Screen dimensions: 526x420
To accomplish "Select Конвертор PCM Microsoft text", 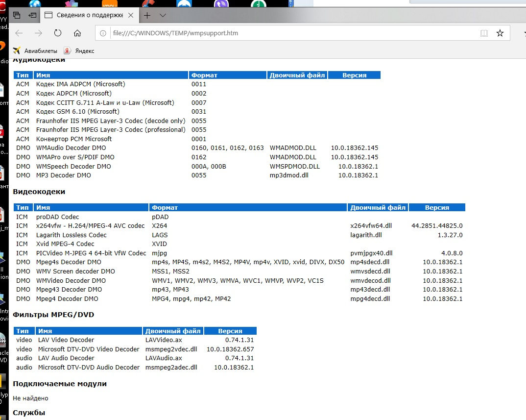I will coord(74,139).
